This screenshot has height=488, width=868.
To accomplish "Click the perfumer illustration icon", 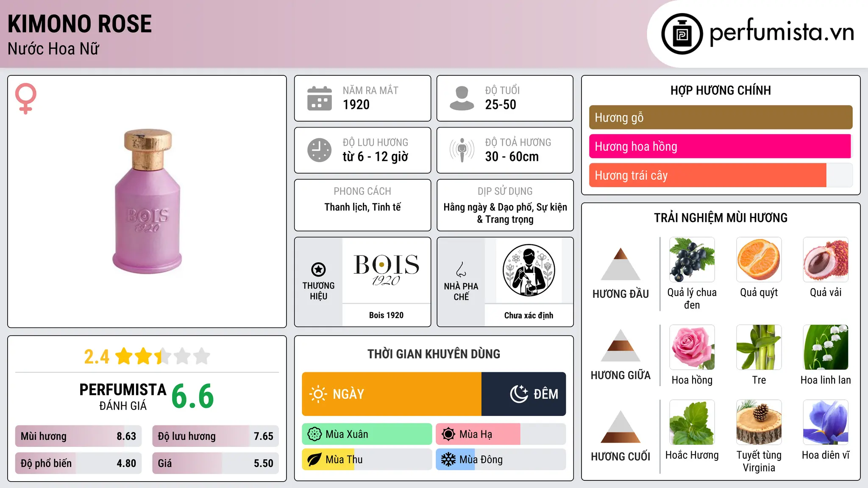I will pyautogui.click(x=529, y=270).
